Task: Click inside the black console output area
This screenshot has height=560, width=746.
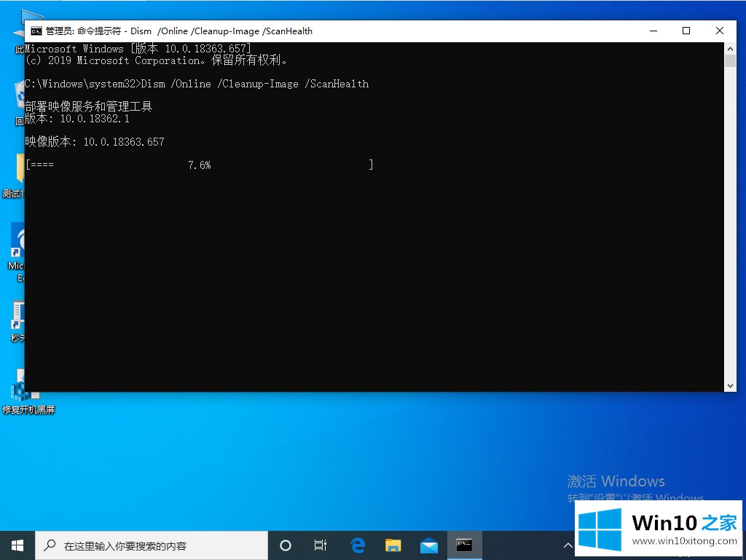Action: (364, 277)
